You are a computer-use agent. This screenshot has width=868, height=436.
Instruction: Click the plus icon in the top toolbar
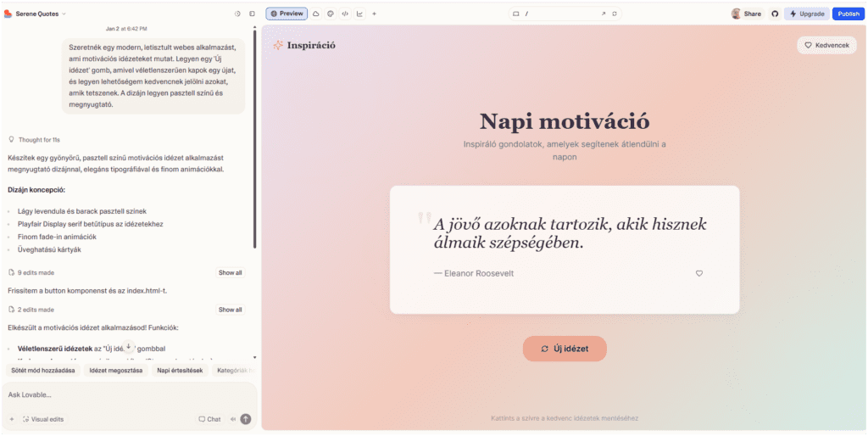[374, 14]
